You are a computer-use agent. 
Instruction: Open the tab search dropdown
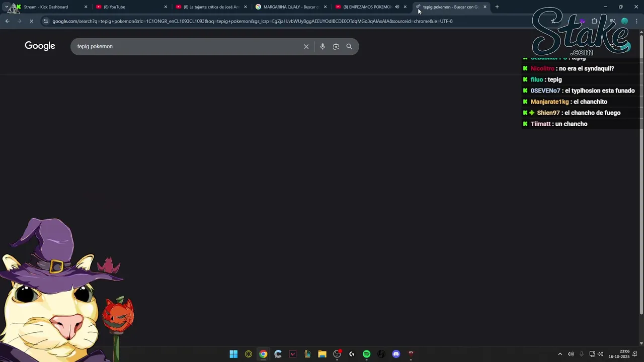[7, 7]
